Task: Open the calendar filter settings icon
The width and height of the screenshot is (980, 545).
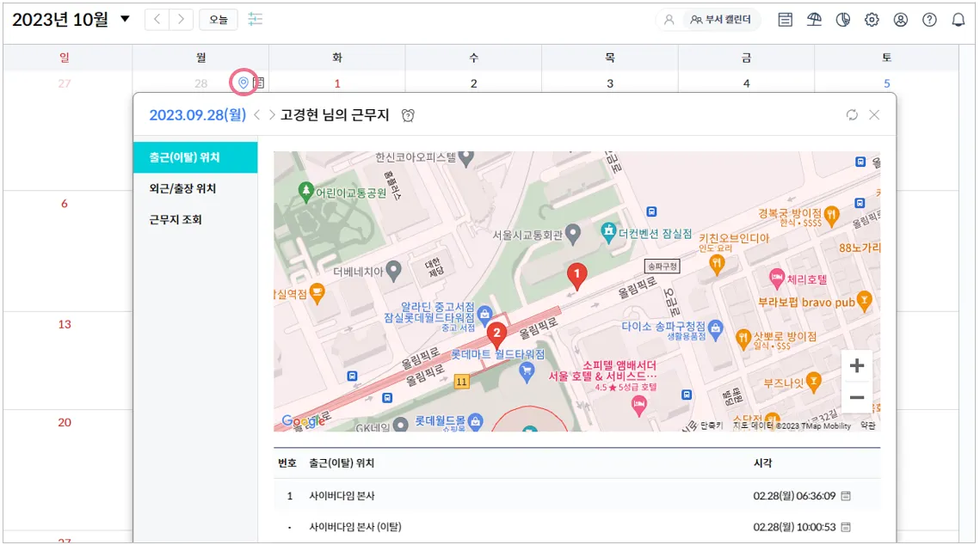Action: coord(255,20)
